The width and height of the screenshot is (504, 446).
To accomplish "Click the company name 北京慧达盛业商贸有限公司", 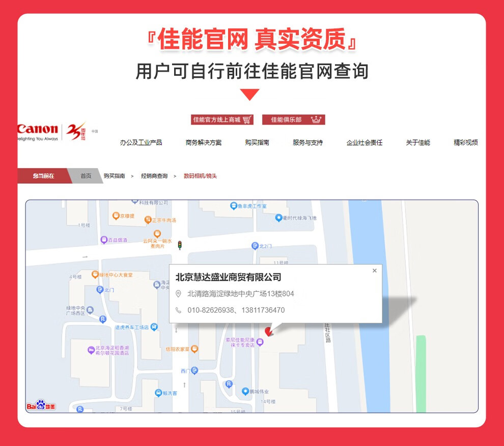I will 229,277.
